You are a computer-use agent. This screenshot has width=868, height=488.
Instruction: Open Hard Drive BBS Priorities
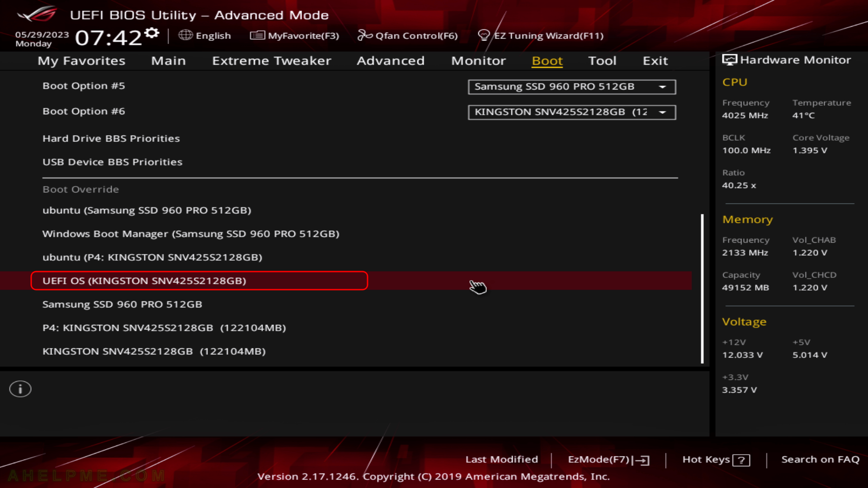[x=111, y=138]
